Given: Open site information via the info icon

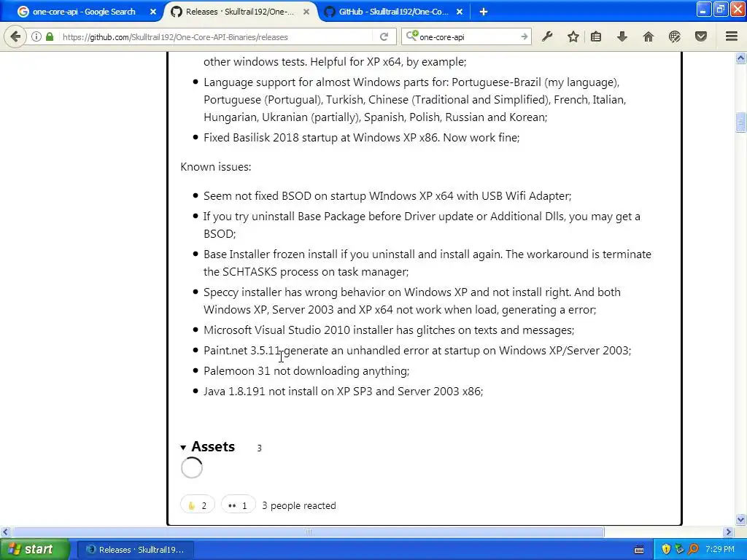Looking at the screenshot, I should (x=36, y=36).
